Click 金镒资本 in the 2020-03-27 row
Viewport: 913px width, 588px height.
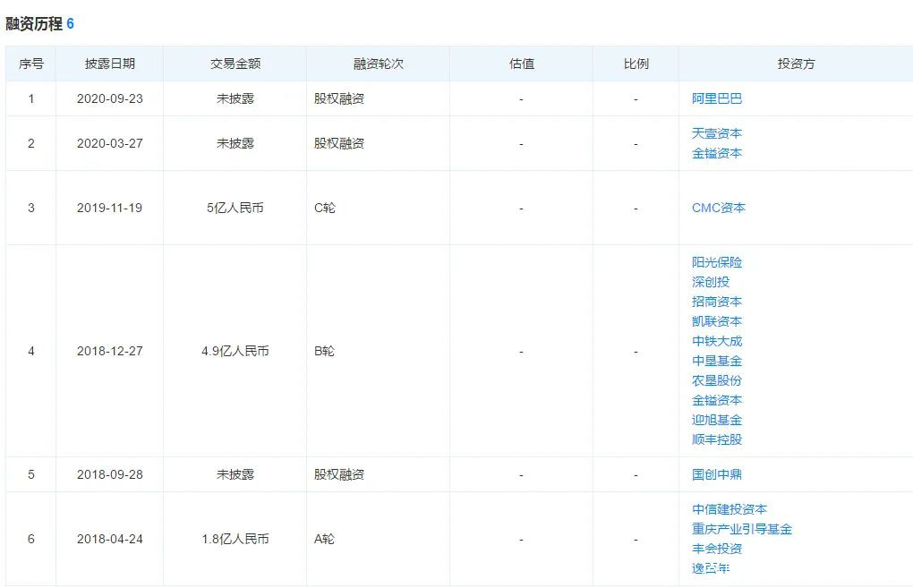(x=717, y=153)
